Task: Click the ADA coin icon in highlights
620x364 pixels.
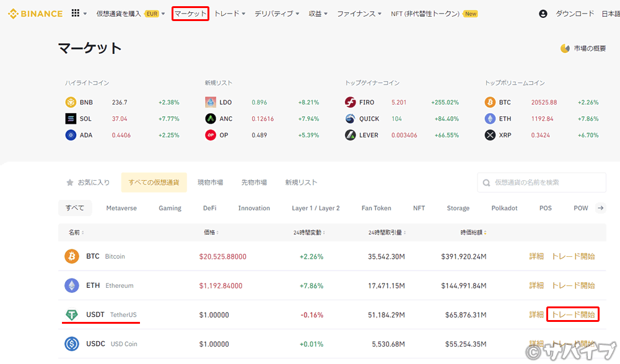Action: [71, 135]
